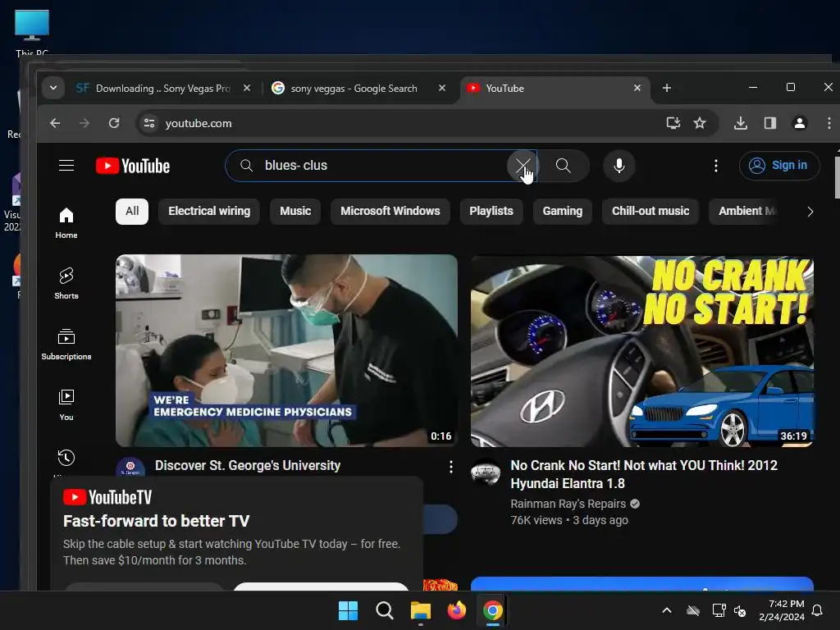Filter by Playlists chip

[x=491, y=211]
